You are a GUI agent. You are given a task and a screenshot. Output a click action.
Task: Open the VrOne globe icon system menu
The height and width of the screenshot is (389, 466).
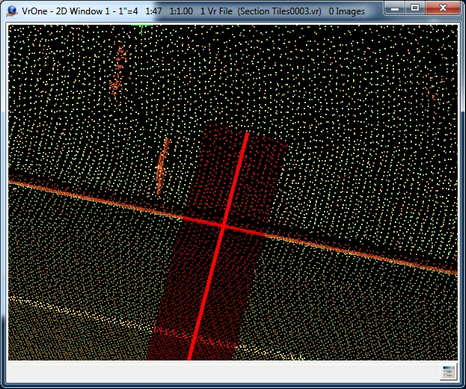coord(12,11)
